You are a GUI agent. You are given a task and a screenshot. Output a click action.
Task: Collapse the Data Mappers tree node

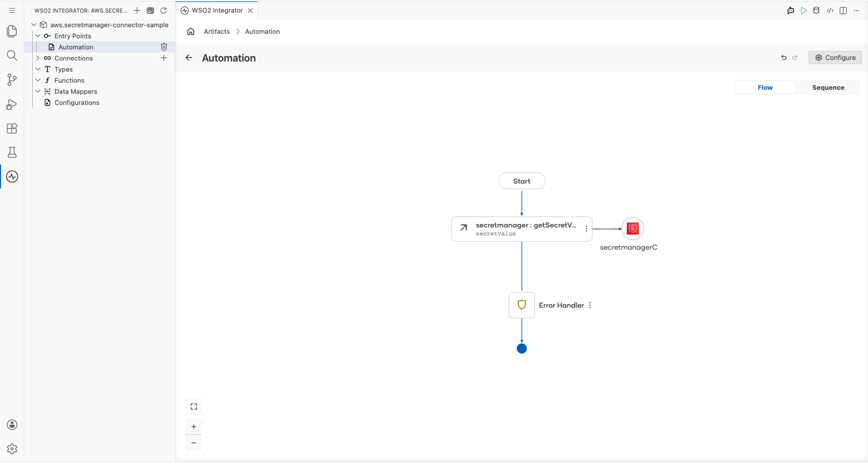pyautogui.click(x=38, y=91)
